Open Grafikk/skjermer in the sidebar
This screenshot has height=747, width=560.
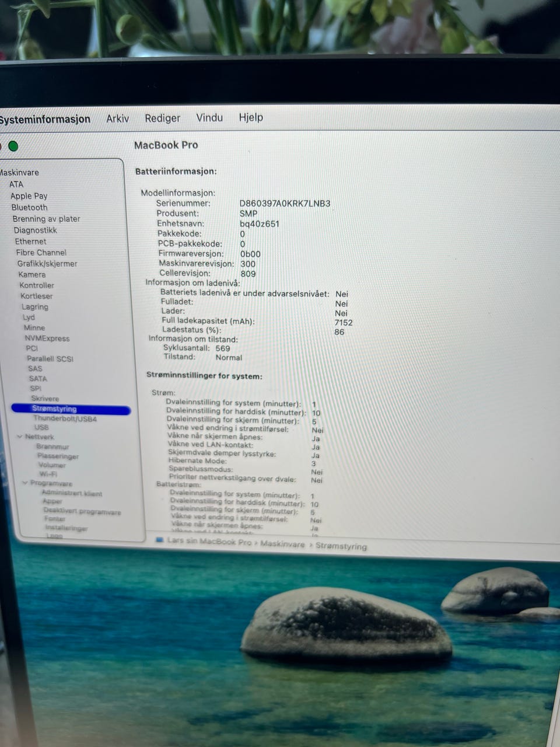click(x=47, y=263)
